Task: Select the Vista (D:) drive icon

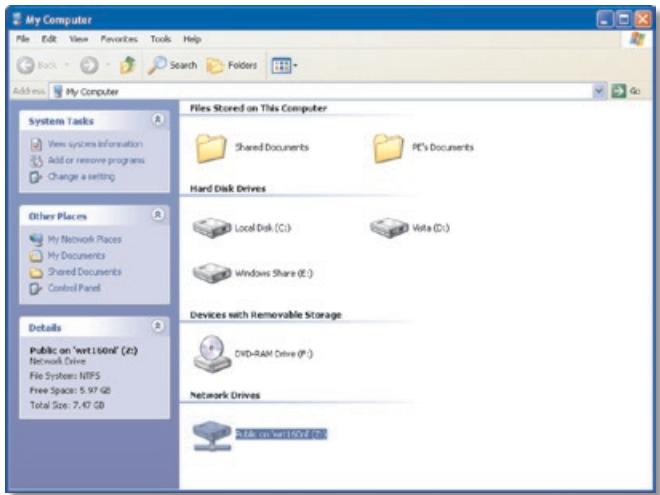Action: coord(389,228)
